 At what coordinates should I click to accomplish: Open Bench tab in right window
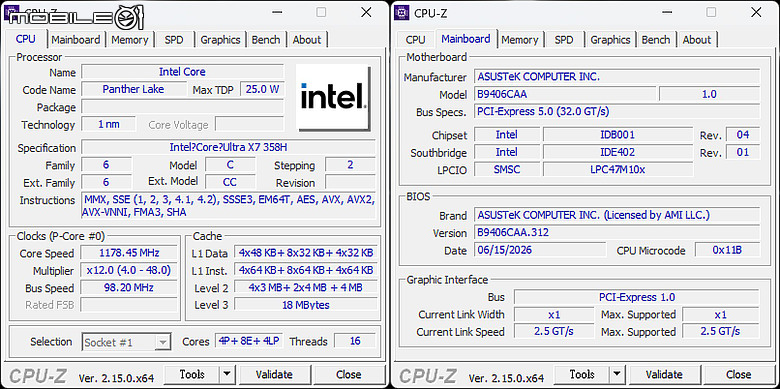tap(656, 39)
